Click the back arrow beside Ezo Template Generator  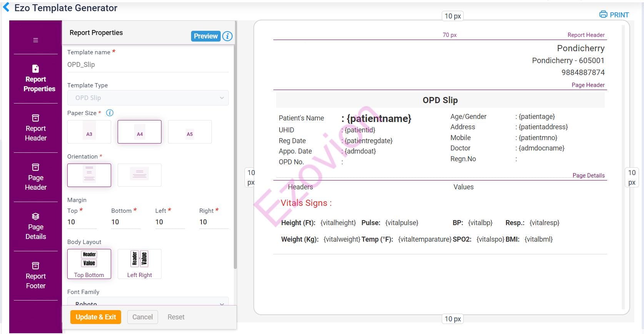point(6,7)
